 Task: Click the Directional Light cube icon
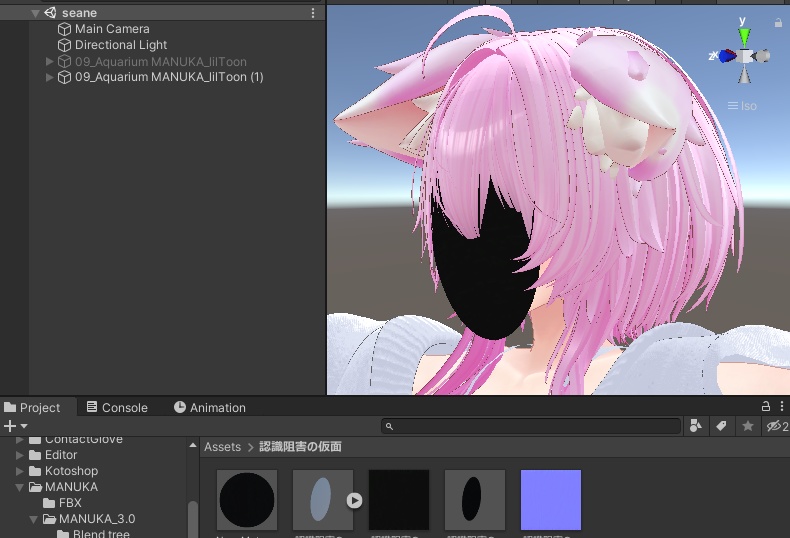64,45
